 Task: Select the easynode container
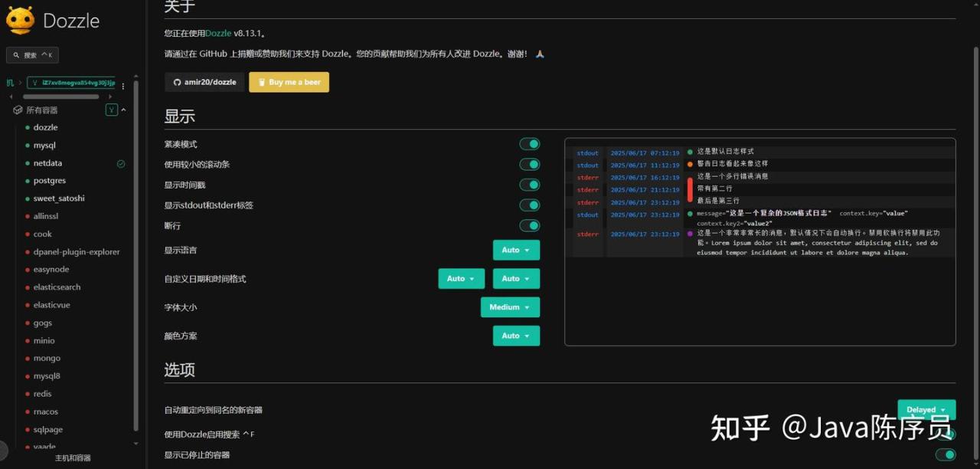(x=51, y=269)
